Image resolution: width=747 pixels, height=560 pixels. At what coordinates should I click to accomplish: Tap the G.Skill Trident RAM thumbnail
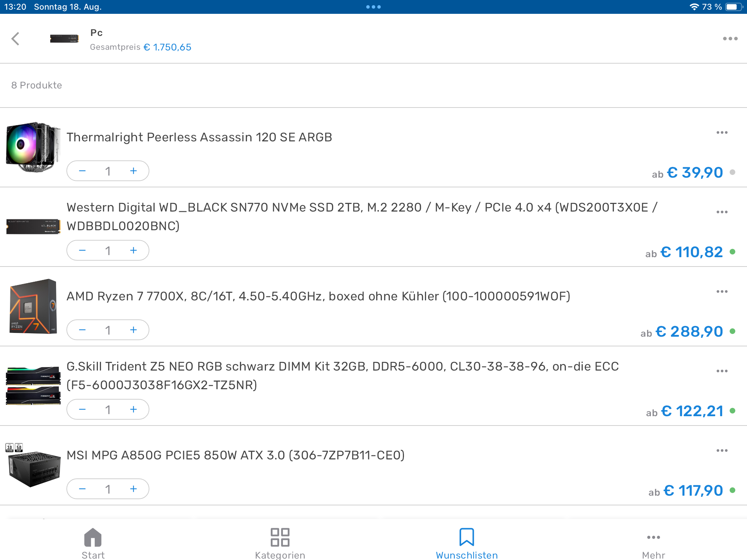coord(33,385)
